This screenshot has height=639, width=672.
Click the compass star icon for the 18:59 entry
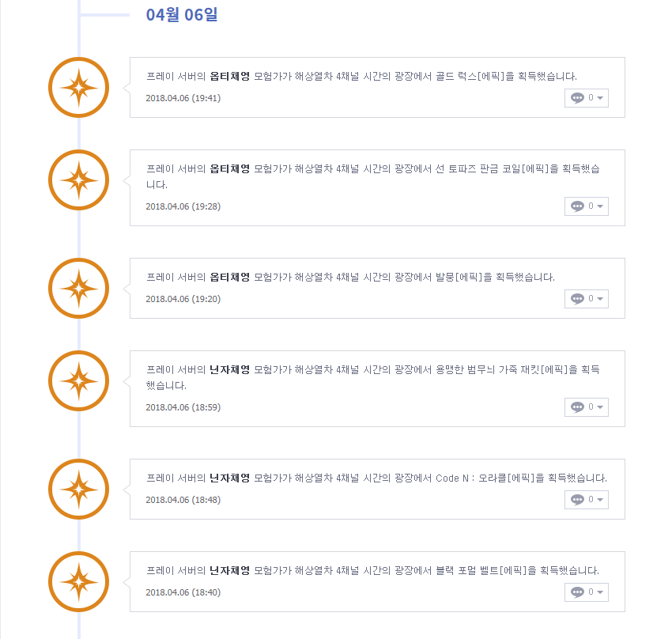[78, 381]
